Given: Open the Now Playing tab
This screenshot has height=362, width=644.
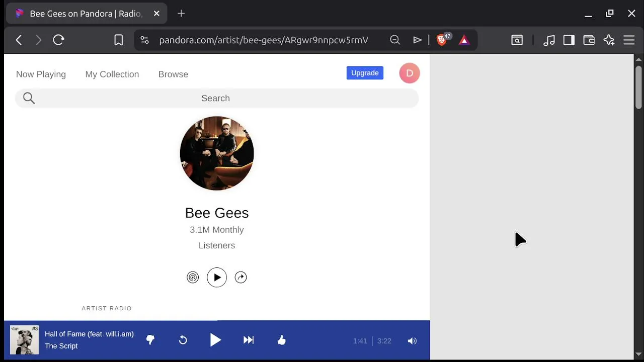Looking at the screenshot, I should (41, 74).
